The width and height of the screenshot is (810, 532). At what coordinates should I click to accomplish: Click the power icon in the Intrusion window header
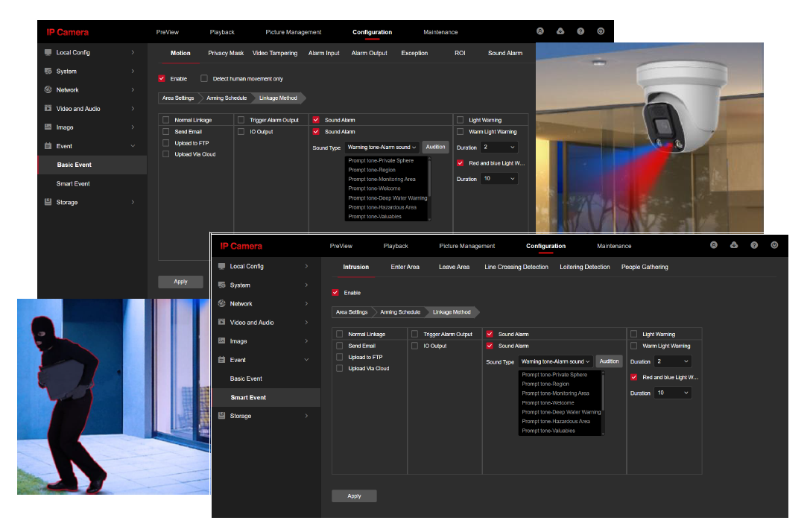774,245
